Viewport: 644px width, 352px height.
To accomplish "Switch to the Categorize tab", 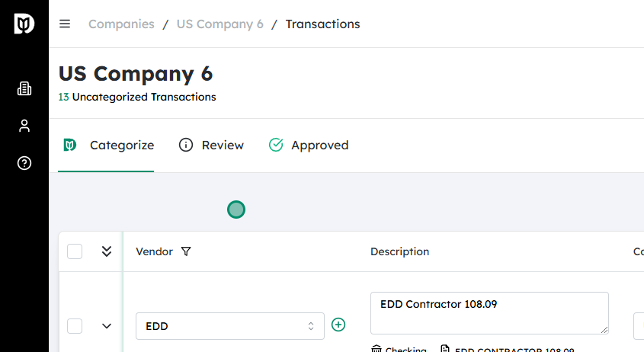I will 108,146.
